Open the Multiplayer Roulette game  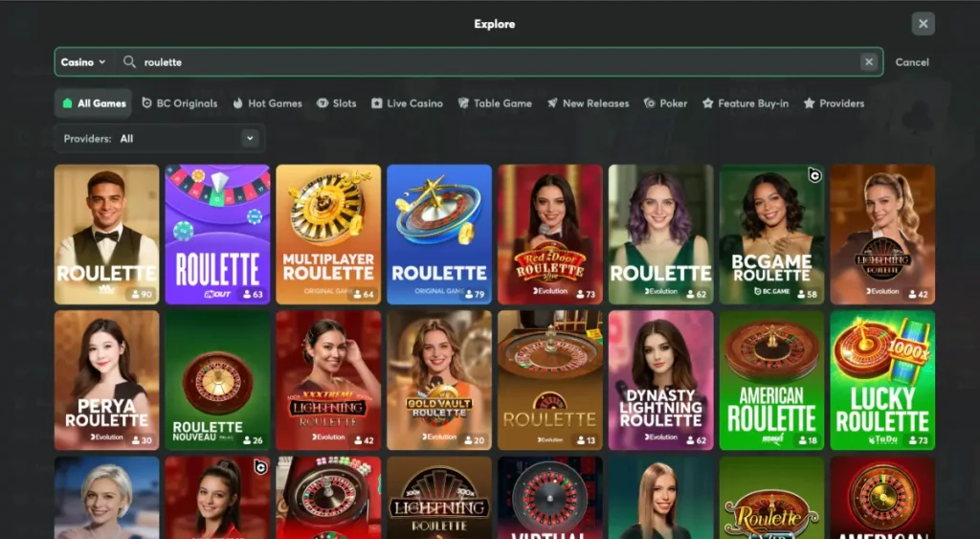pyautogui.click(x=328, y=235)
